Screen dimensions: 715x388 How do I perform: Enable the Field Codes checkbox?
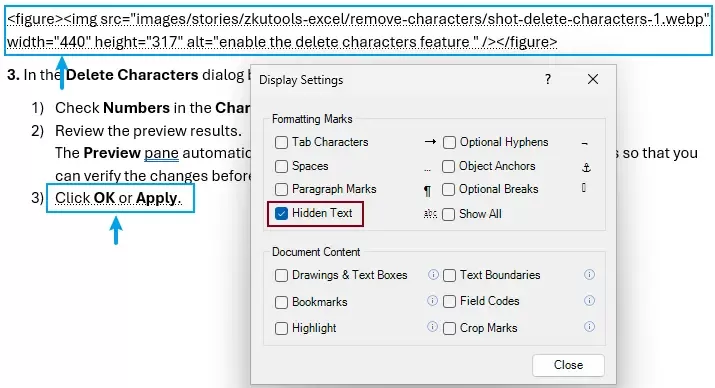[449, 301]
